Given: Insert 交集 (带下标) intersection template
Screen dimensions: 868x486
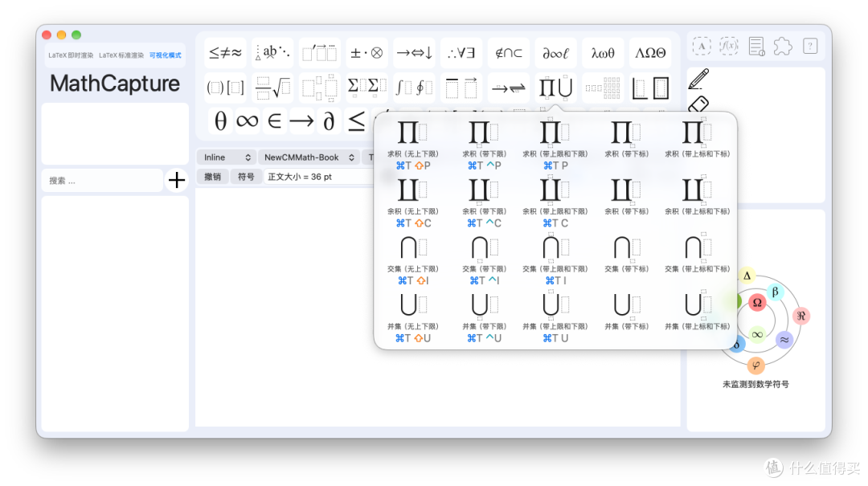Looking at the screenshot, I should tap(627, 255).
